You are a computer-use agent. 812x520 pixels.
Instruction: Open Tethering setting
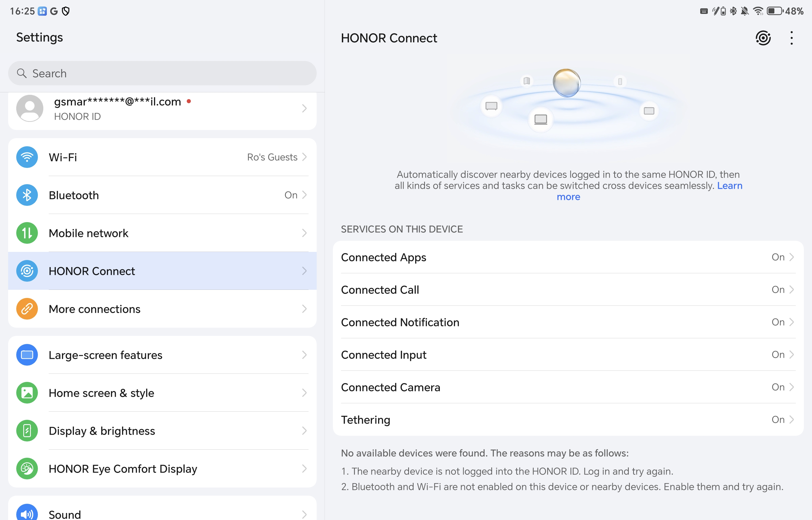[x=568, y=419]
